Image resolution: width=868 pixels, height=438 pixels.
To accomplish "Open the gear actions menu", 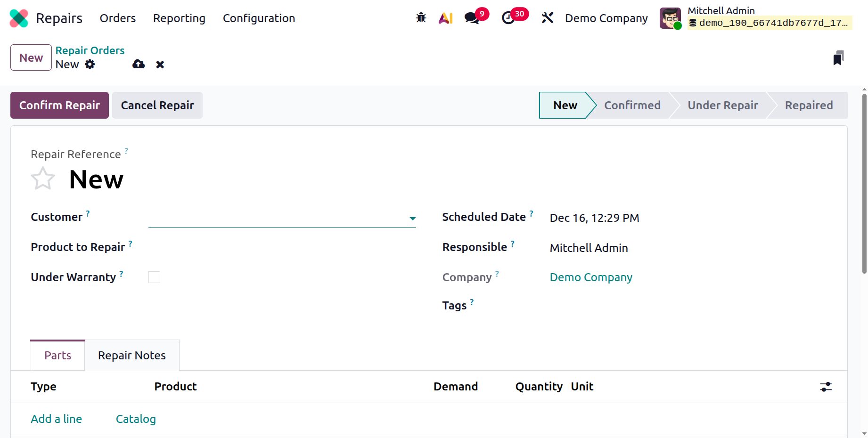I will click(90, 65).
